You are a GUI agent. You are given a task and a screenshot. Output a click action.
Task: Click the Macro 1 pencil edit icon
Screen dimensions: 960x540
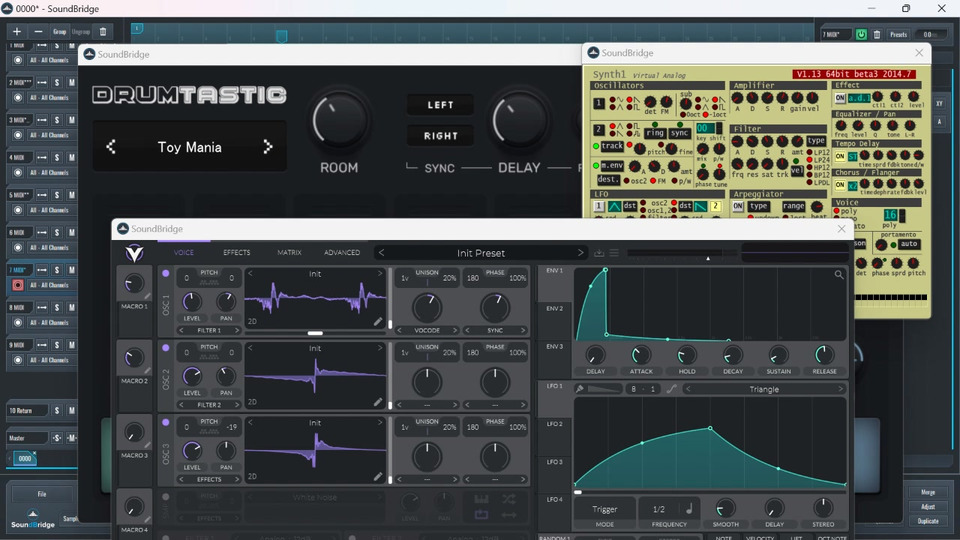[x=148, y=296]
